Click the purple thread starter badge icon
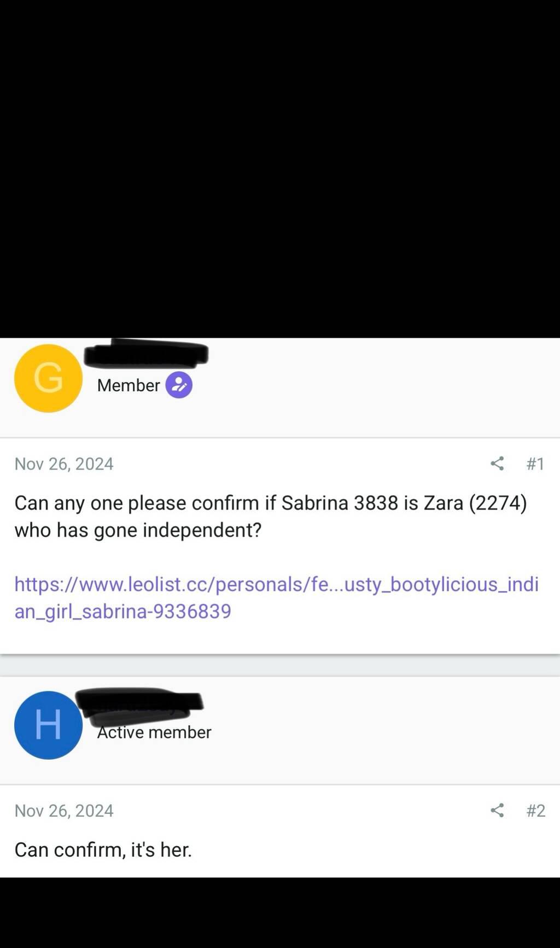The width and height of the screenshot is (560, 948). 179,385
